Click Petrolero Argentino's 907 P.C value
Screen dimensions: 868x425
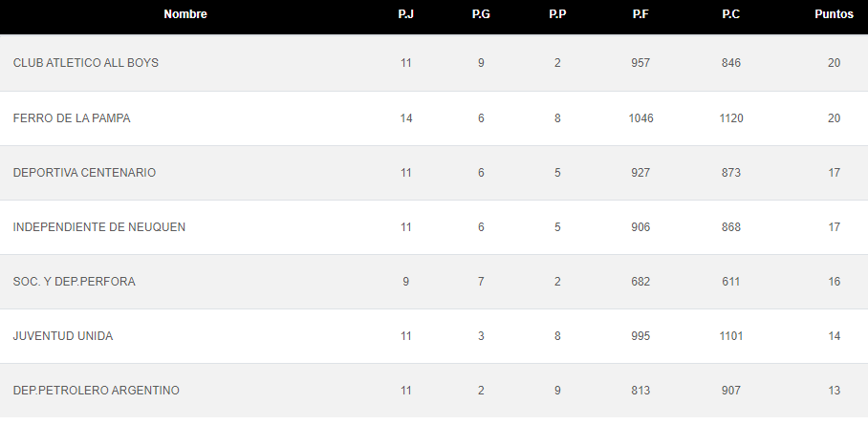point(730,391)
